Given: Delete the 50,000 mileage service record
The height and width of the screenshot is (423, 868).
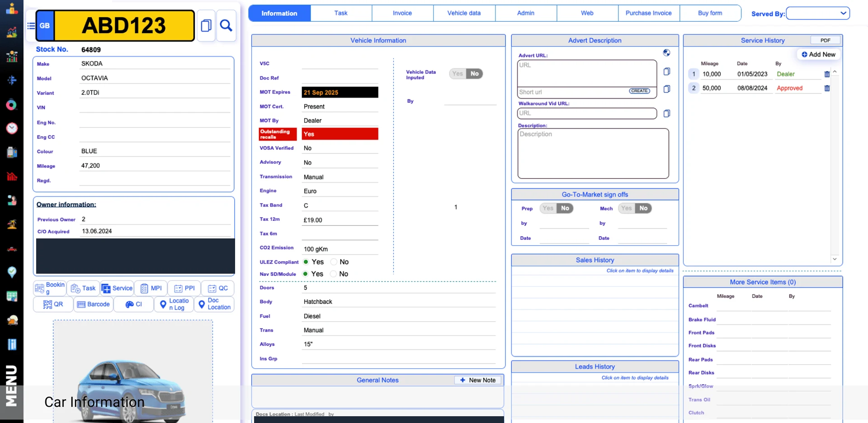Looking at the screenshot, I should 827,88.
